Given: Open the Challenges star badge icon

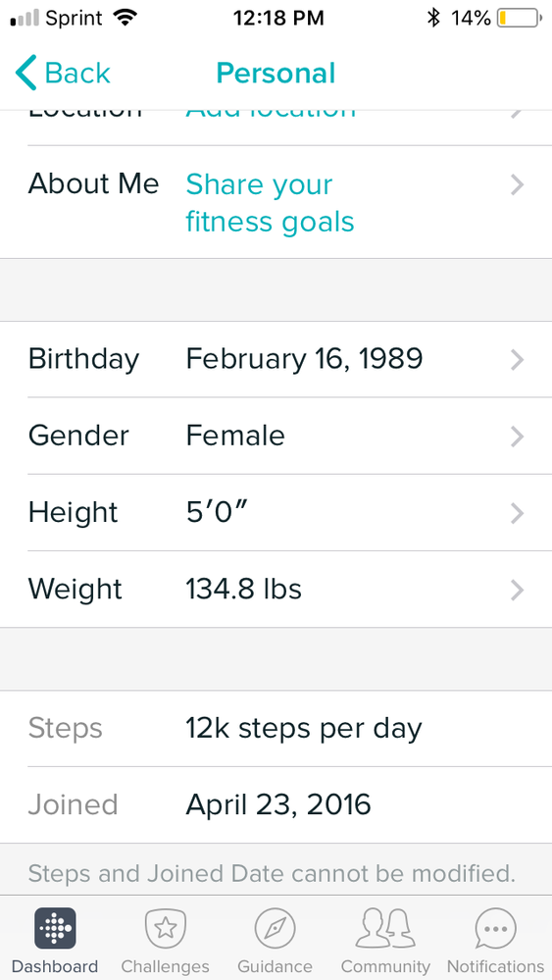Looking at the screenshot, I should click(165, 929).
